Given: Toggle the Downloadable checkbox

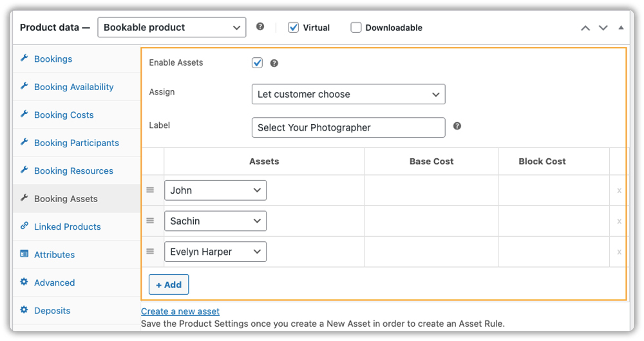Looking at the screenshot, I should (x=355, y=28).
